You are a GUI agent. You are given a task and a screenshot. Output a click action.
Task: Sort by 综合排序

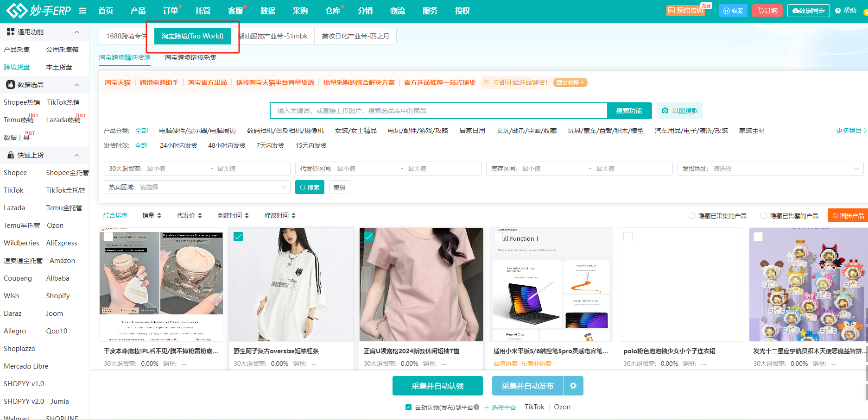point(115,215)
